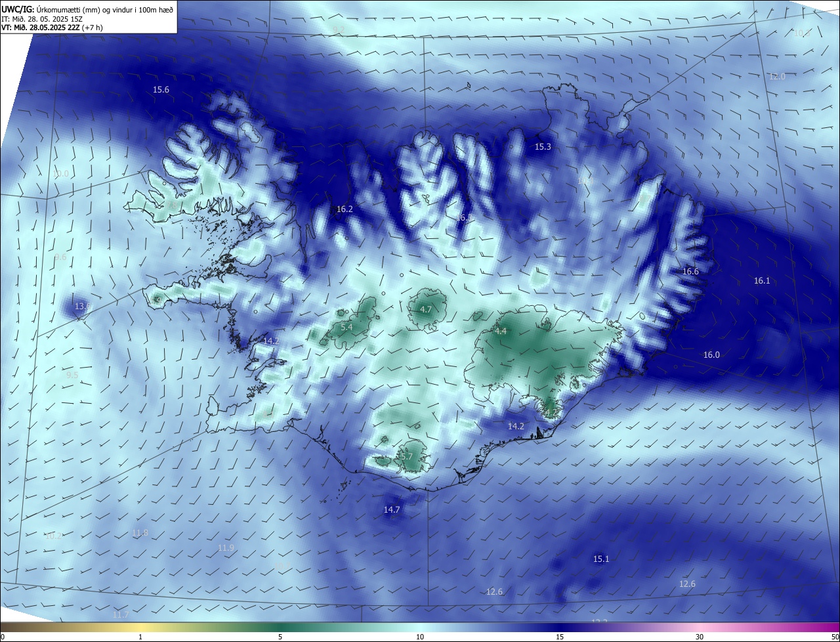Click the 15.1 value label
The height and width of the screenshot is (642, 840).
[x=601, y=559]
